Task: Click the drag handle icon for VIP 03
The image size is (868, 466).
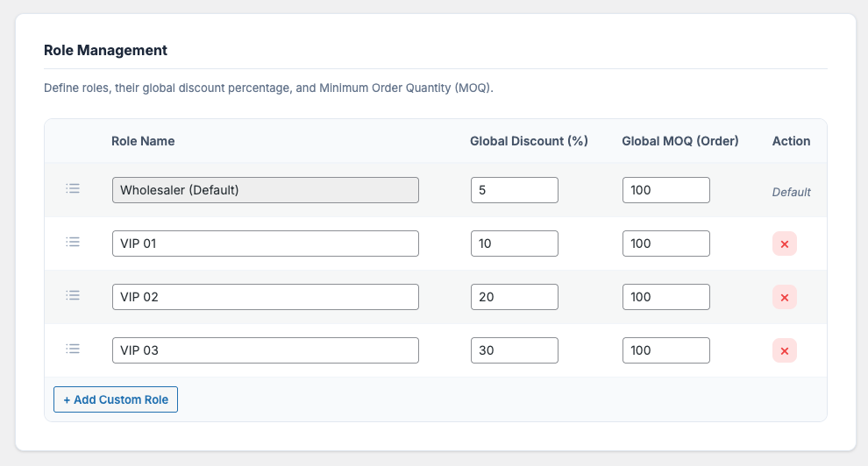Action: (73, 349)
